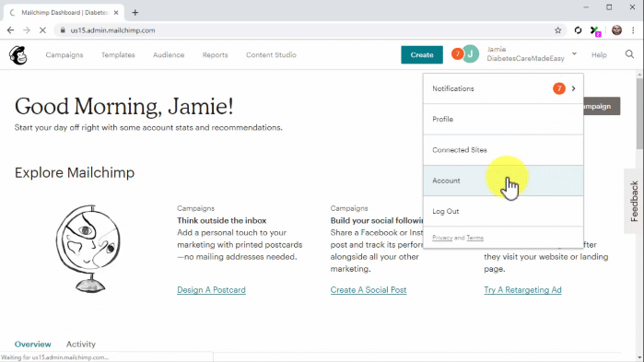
Task: Select Log Out menu item
Action: point(503,211)
